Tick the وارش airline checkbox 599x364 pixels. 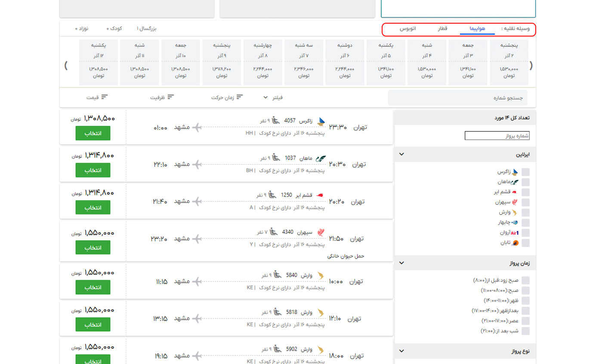[x=525, y=213]
